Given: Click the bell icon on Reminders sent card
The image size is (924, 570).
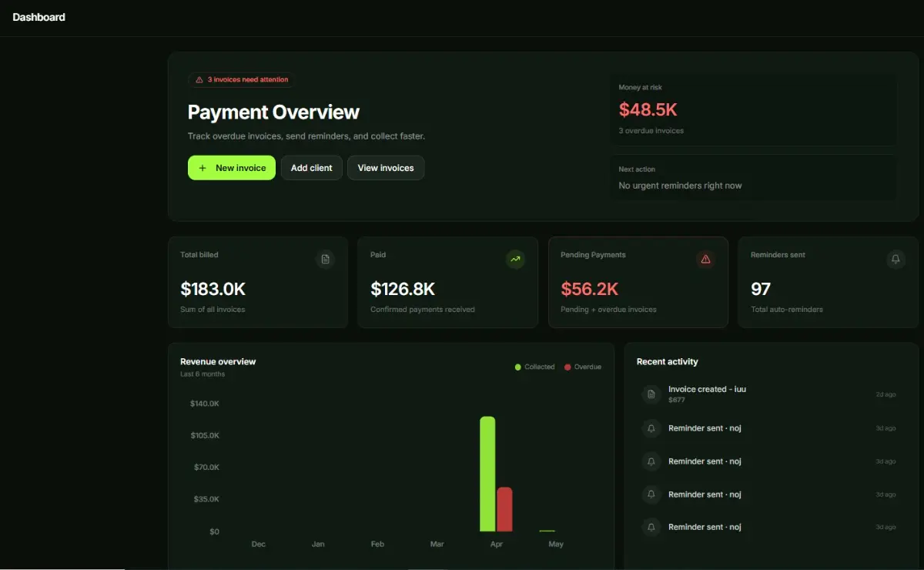Looking at the screenshot, I should point(896,260).
